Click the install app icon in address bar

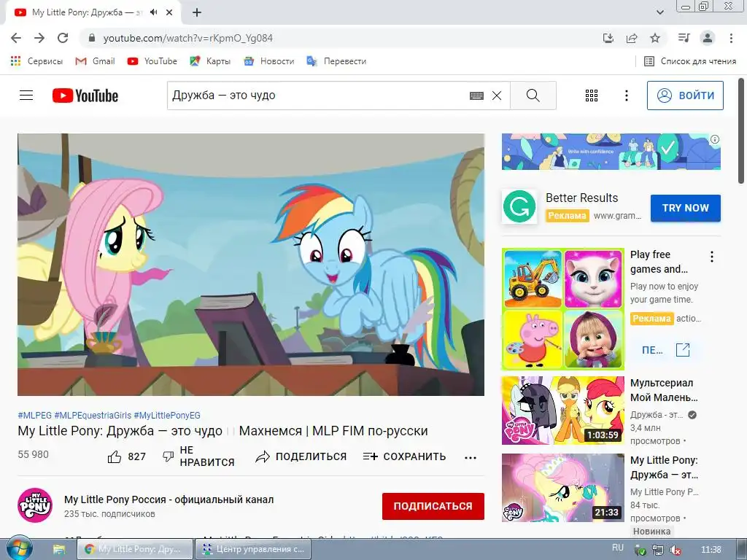pyautogui.click(x=608, y=38)
